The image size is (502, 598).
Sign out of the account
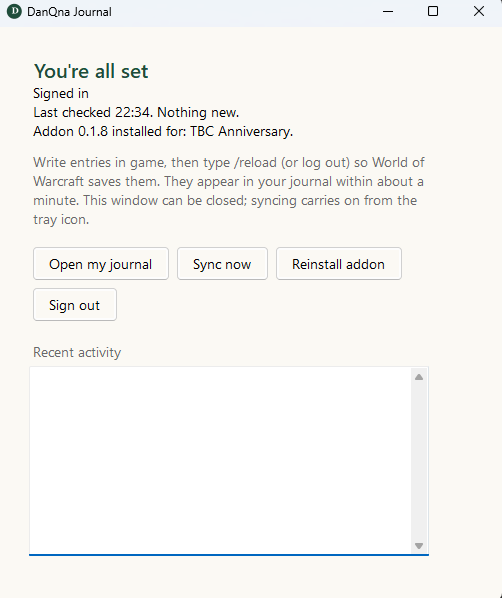click(x=75, y=305)
